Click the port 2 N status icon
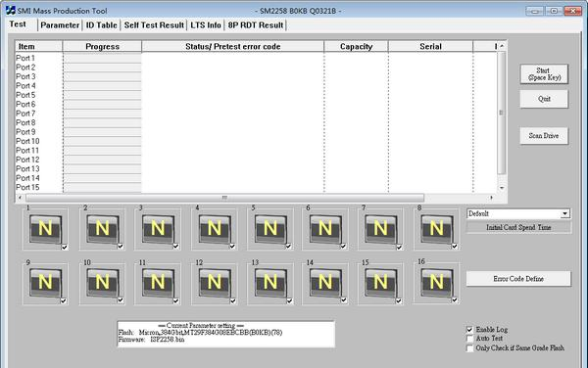The width and height of the screenshot is (588, 368). tap(102, 229)
